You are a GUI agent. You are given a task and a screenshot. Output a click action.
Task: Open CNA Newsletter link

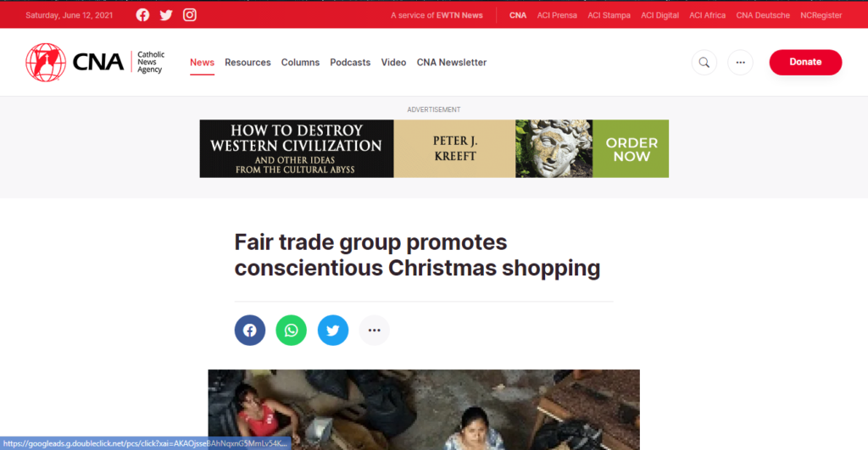pyautogui.click(x=451, y=63)
